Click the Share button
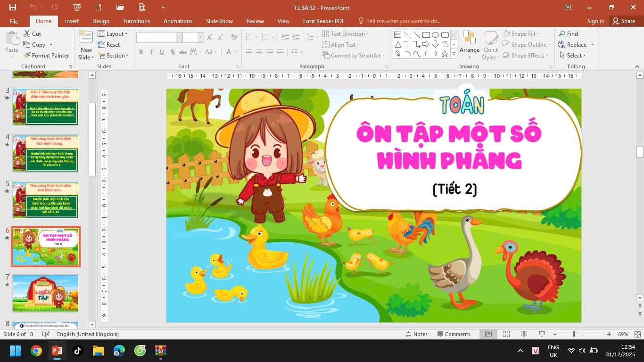This screenshot has height=362, width=644. [x=623, y=21]
